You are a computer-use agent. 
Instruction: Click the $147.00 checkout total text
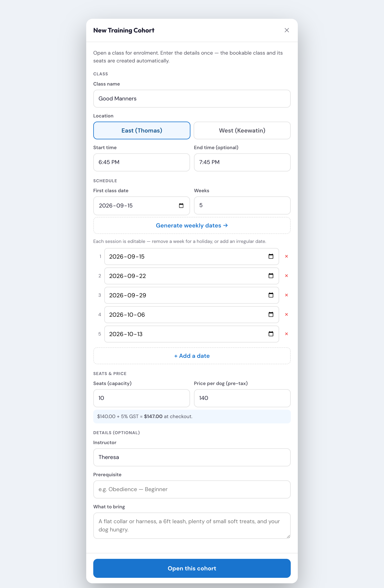coord(153,416)
